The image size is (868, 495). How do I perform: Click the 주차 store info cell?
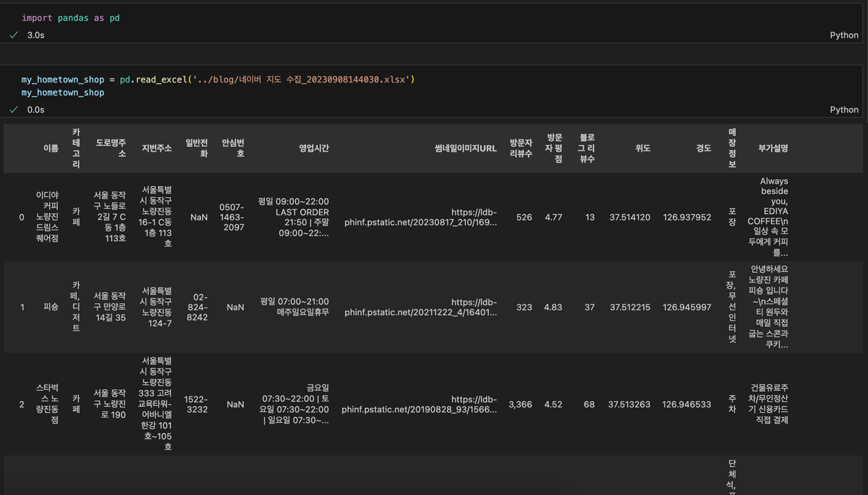pos(732,404)
